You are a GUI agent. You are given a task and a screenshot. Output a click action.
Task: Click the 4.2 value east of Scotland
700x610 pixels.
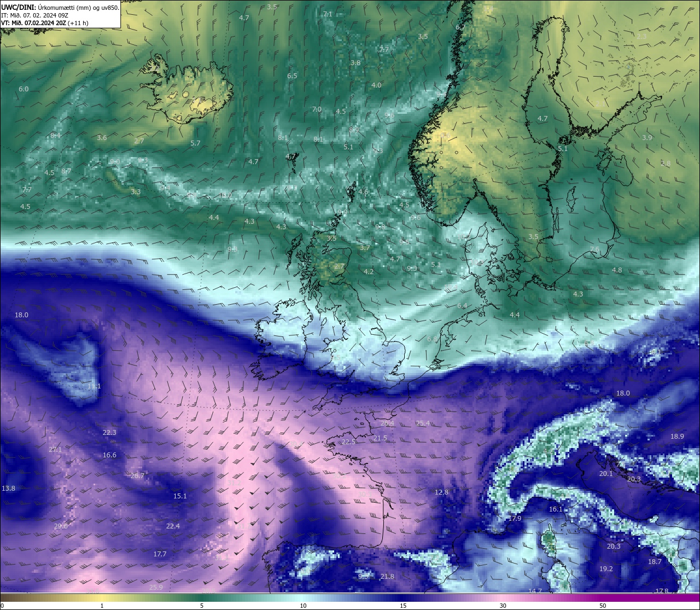click(369, 272)
